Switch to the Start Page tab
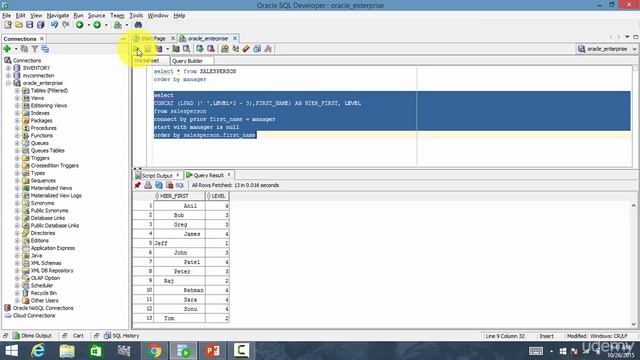The height and width of the screenshot is (360, 640). point(153,38)
